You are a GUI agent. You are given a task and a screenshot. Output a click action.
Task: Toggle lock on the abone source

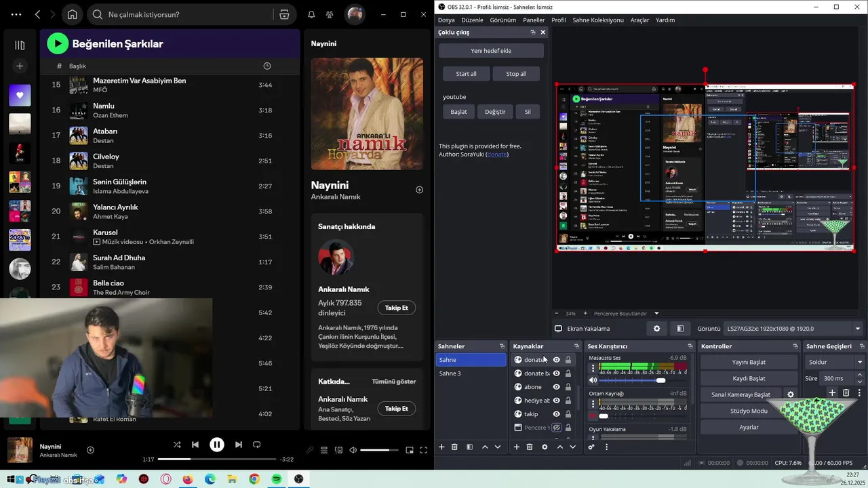point(568,387)
